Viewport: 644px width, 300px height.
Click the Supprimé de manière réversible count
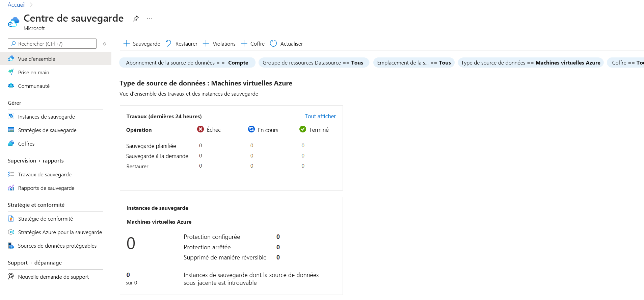[278, 257]
